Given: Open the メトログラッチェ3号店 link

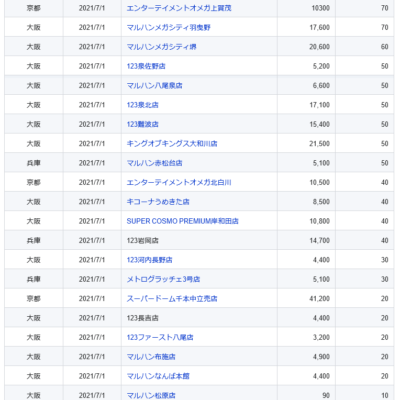Looking at the screenshot, I should tap(163, 279).
